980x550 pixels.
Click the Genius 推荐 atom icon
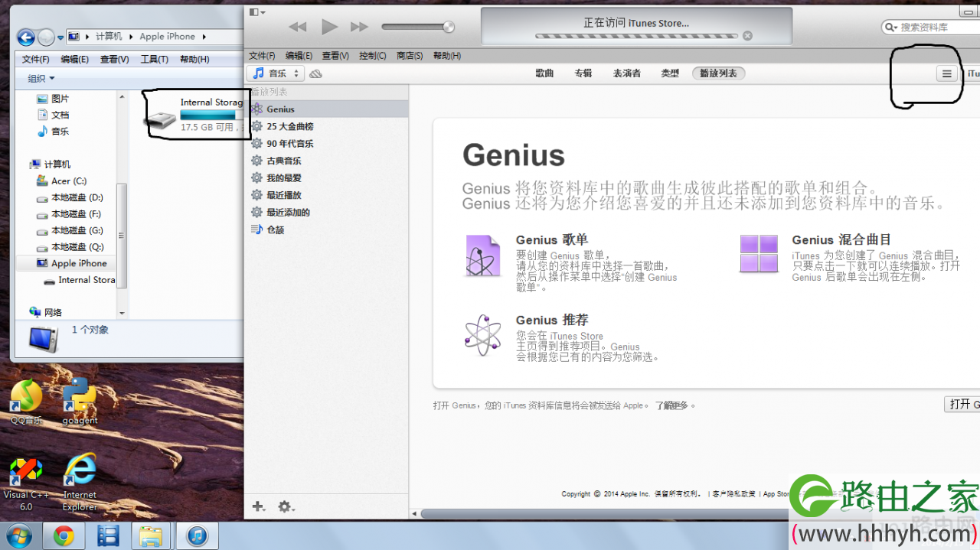pos(482,335)
